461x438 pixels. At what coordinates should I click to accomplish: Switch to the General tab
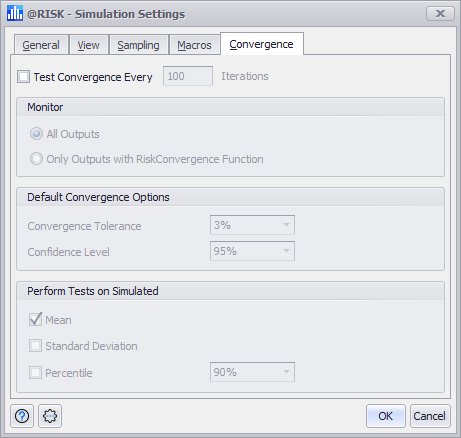tap(41, 45)
